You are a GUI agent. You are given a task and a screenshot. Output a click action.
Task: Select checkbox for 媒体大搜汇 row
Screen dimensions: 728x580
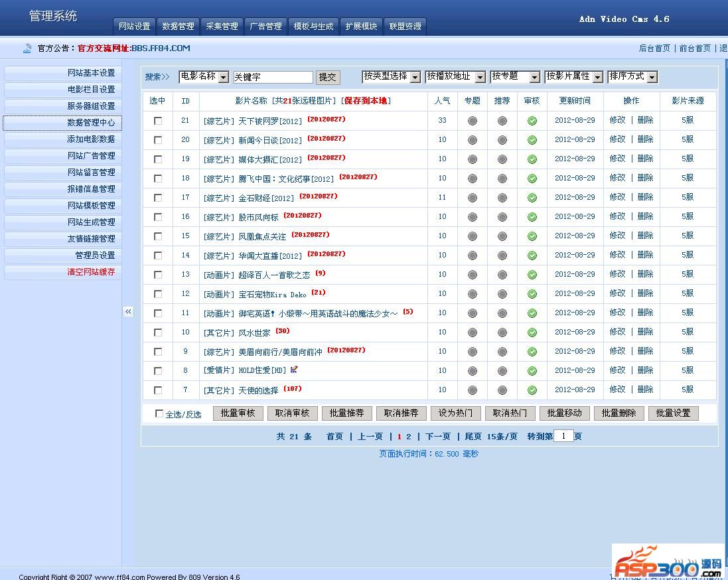[x=158, y=159]
